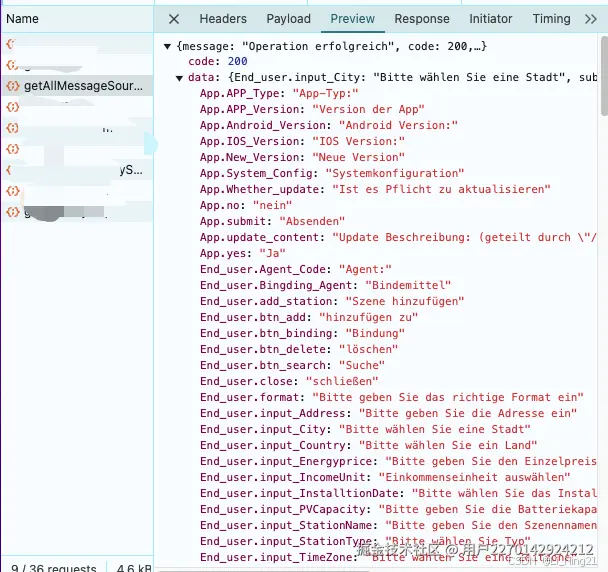Image resolution: width=608 pixels, height=572 pixels.
Task: Click the App.APP_Version entry
Action: pyautogui.click(x=312, y=109)
